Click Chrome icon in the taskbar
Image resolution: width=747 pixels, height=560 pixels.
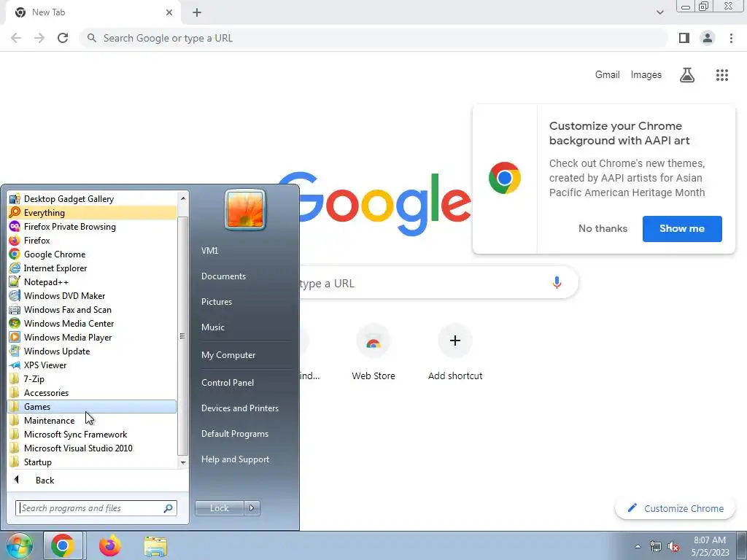pos(63,545)
